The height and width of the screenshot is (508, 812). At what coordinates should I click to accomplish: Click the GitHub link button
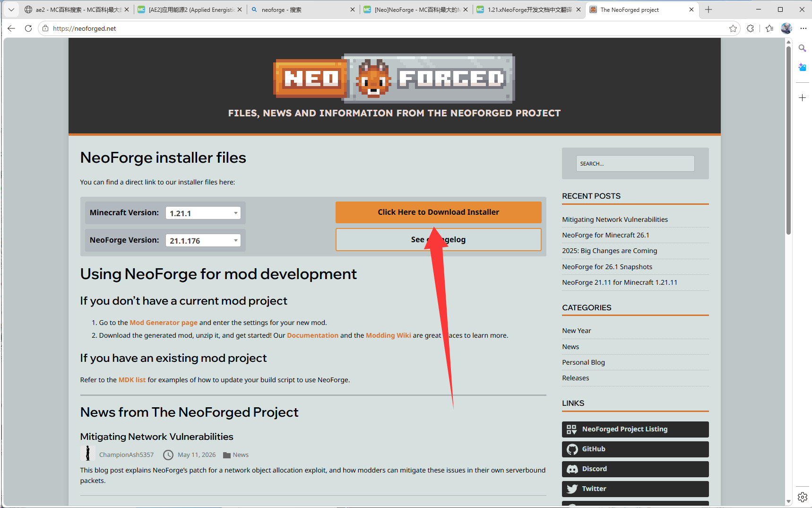pos(635,449)
